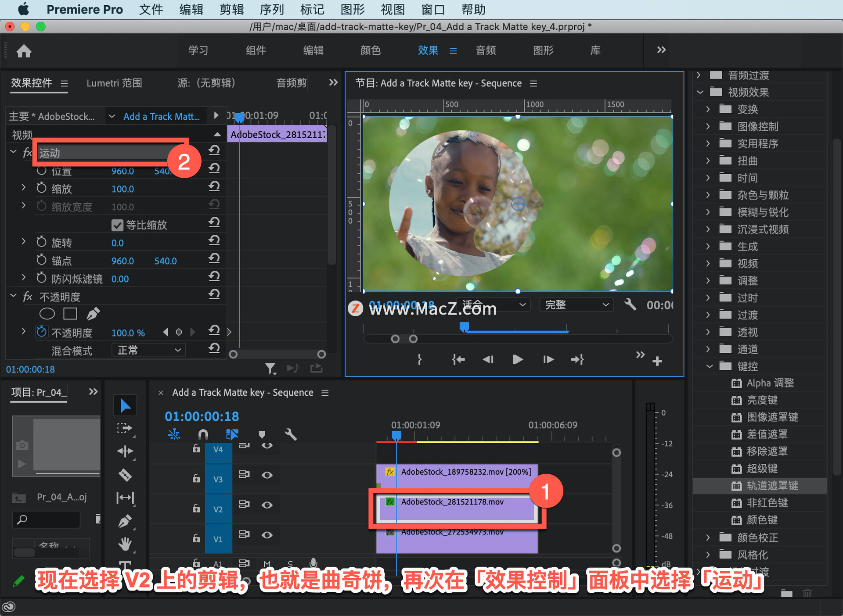Uncheck the uniform scale checkbox
Viewport: 843px width, 616px height.
pyautogui.click(x=117, y=225)
